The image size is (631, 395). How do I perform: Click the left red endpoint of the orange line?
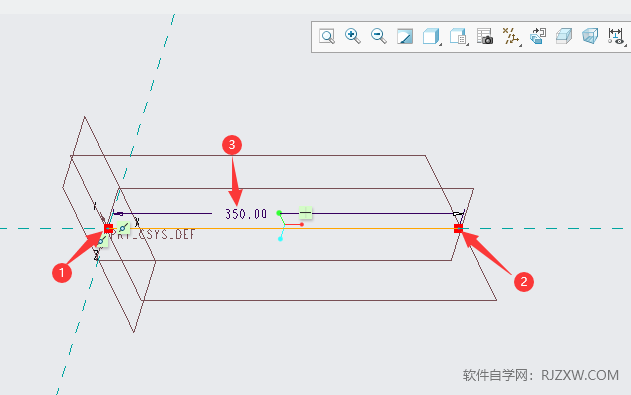108,228
